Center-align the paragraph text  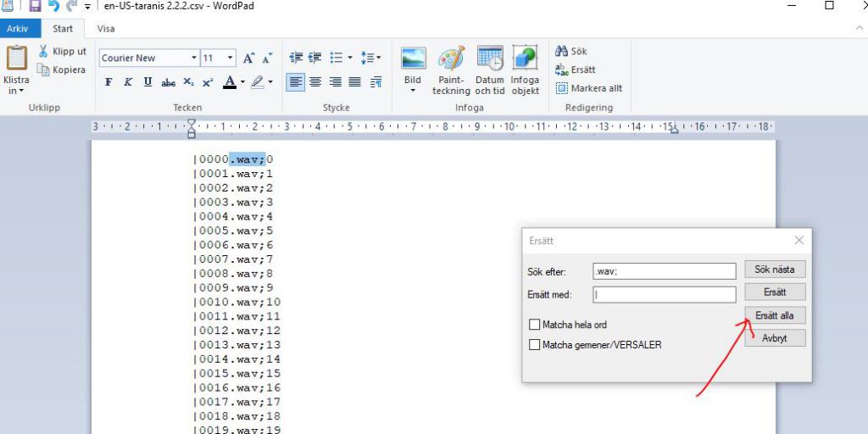pos(315,82)
